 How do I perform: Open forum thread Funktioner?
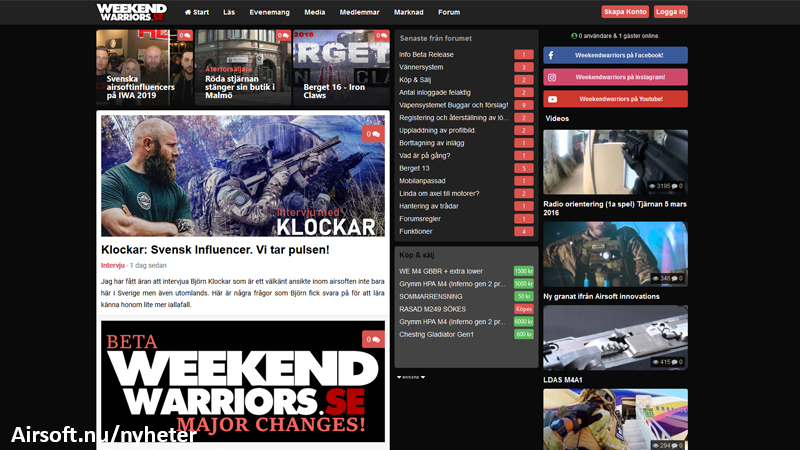416,232
